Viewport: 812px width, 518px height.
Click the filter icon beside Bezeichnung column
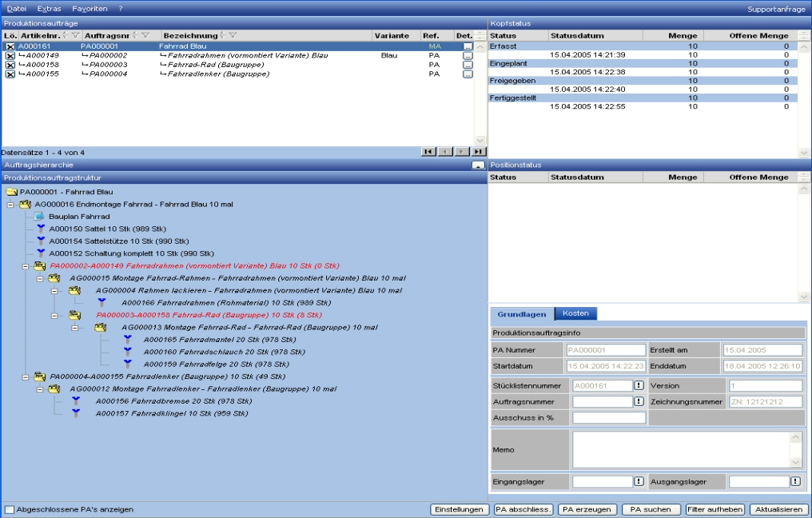point(233,36)
